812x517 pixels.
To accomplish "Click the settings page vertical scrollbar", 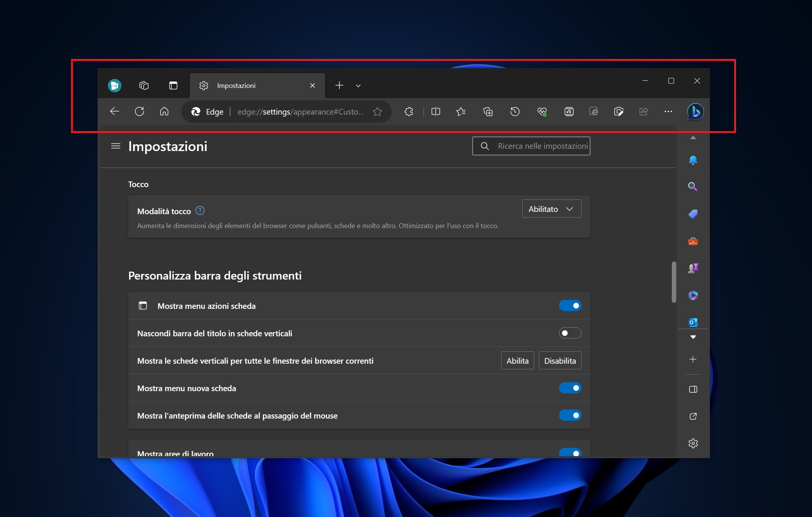I will 674,282.
